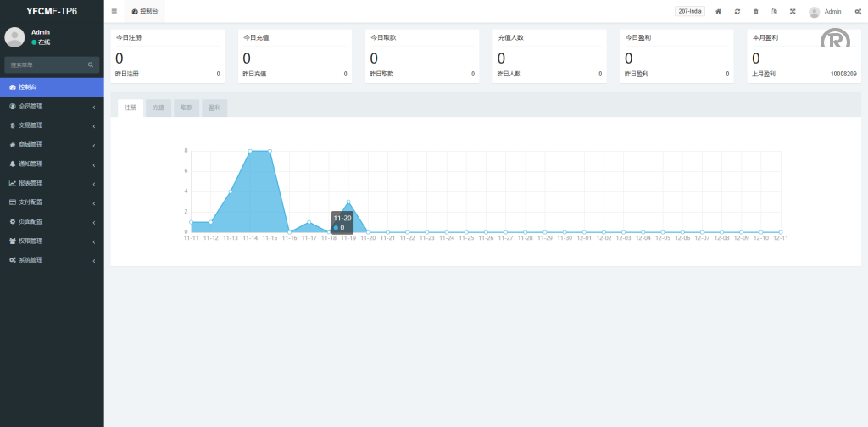
Task: Switch to the 盈利 chart tab
Action: [214, 108]
